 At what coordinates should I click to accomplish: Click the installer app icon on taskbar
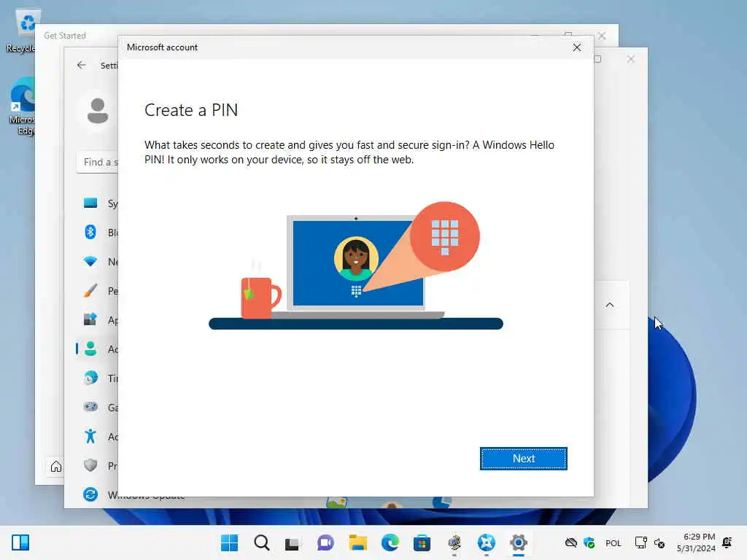tap(454, 542)
